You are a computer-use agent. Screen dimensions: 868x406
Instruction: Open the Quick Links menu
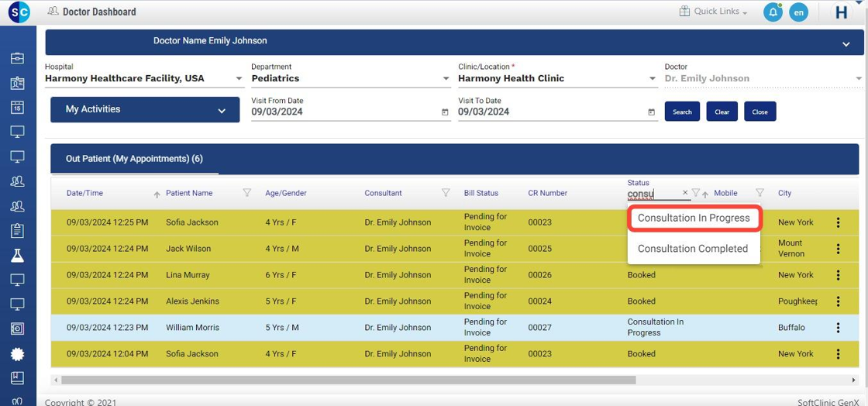click(714, 12)
